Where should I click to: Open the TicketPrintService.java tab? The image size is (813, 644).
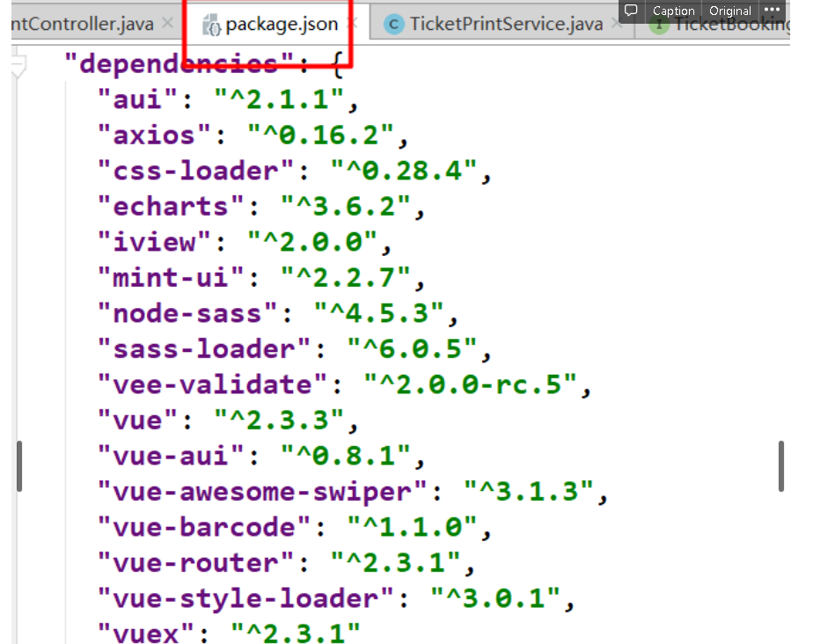tap(506, 24)
